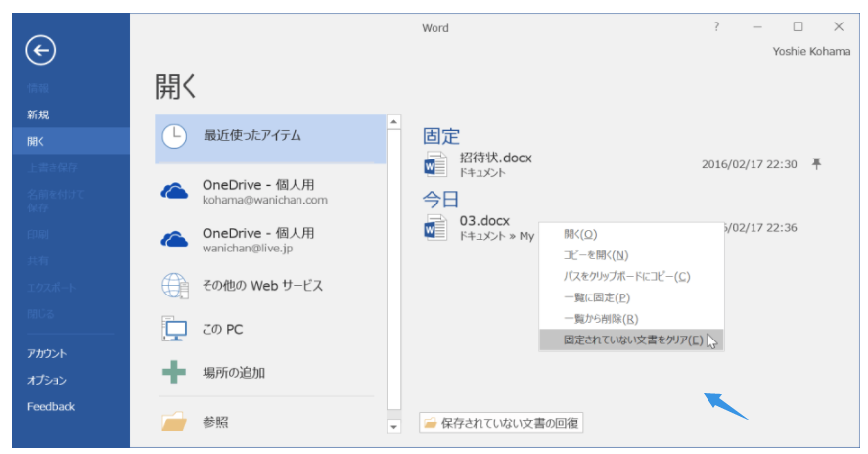Click the account name Yoshie Kohama
Image resolution: width=868 pixels, height=454 pixels.
(x=811, y=51)
